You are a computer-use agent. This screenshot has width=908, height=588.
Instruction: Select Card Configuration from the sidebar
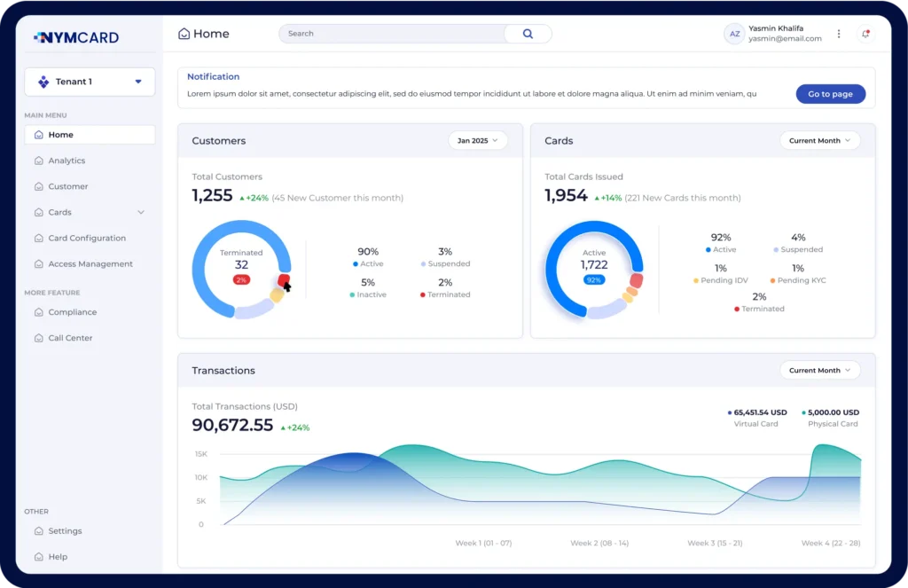[87, 238]
